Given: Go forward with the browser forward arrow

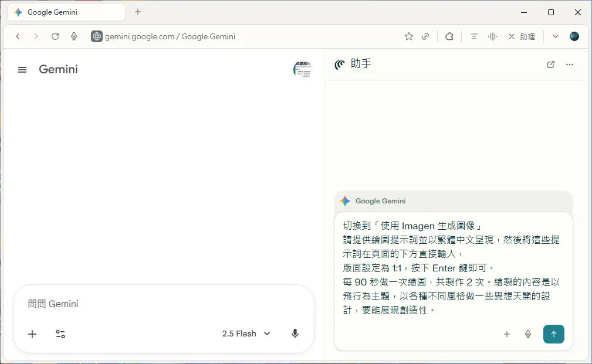Looking at the screenshot, I should pos(36,36).
